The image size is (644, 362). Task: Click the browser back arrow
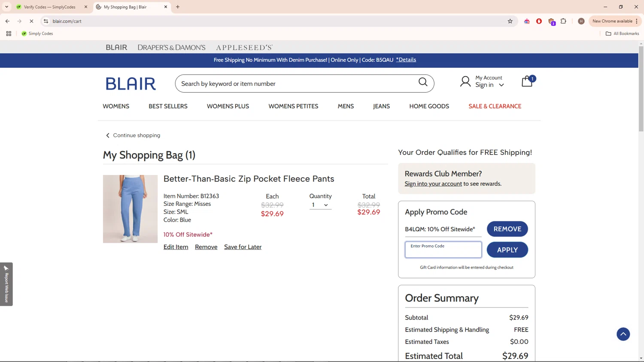pos(7,21)
